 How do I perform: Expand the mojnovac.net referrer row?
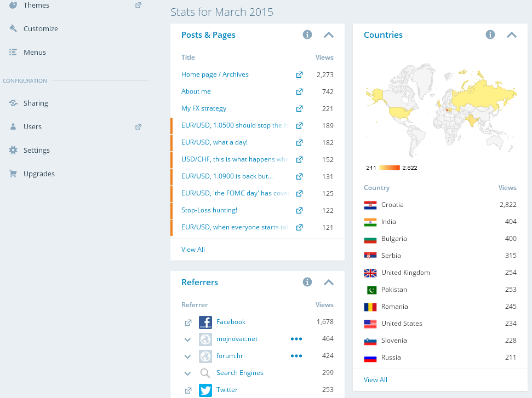[x=188, y=339]
